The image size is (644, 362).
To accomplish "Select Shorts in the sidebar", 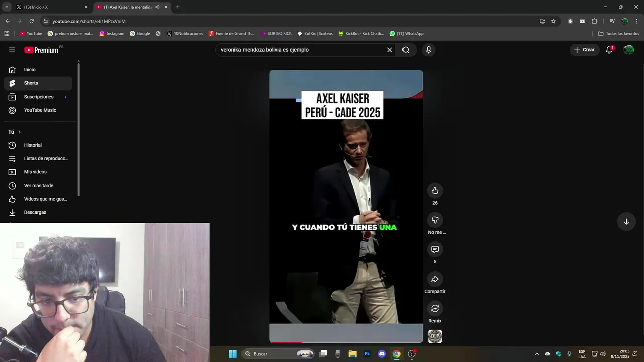I will (x=38, y=83).
